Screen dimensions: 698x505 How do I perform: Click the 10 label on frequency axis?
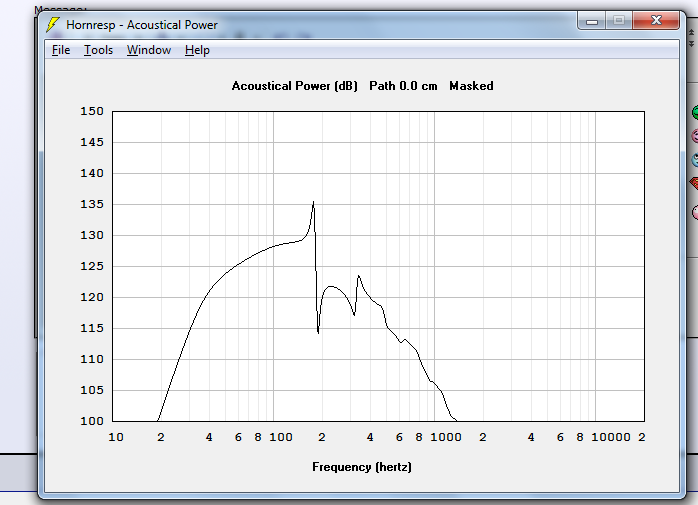(x=116, y=437)
